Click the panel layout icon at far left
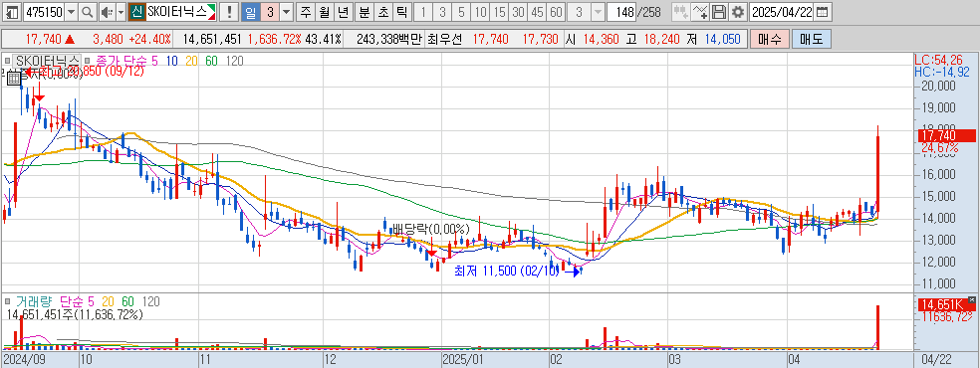 pyautogui.click(x=12, y=11)
